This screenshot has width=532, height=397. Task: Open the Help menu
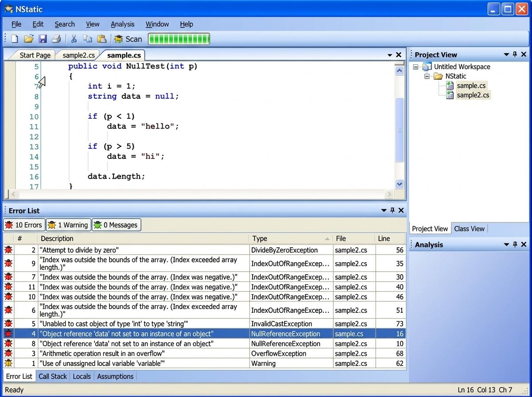[x=187, y=24]
